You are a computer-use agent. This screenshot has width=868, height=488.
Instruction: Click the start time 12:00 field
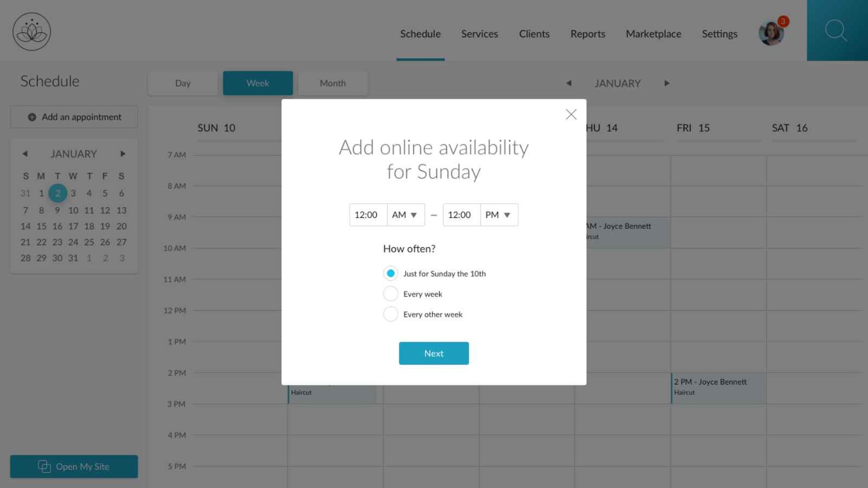tap(368, 215)
